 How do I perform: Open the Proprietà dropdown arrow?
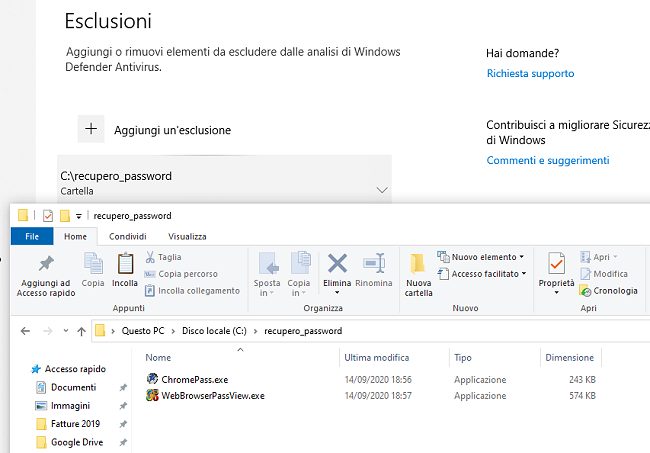coord(556,293)
